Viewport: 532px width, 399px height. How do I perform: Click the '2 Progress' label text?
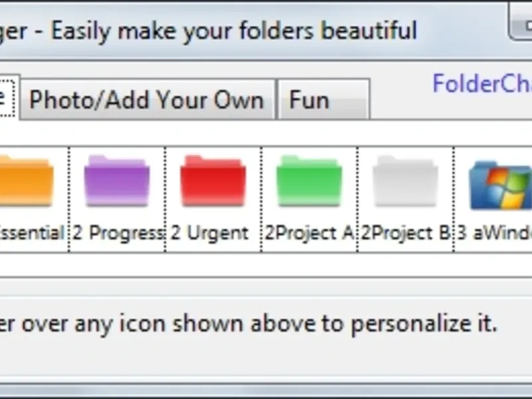click(118, 233)
